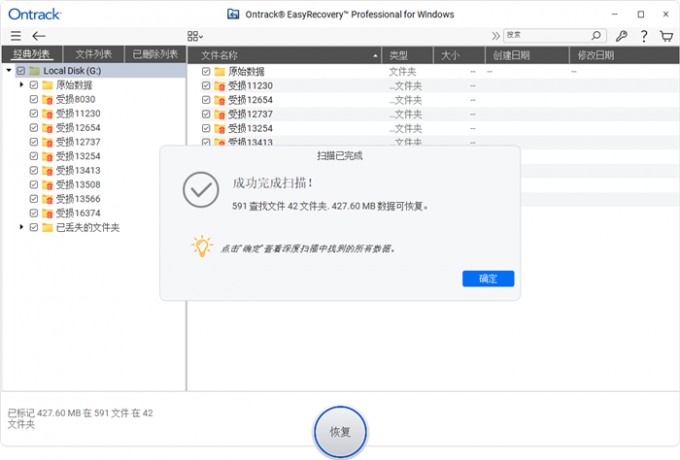
Task: Toggle 受损11230 checkbox in file list
Action: coord(206,86)
